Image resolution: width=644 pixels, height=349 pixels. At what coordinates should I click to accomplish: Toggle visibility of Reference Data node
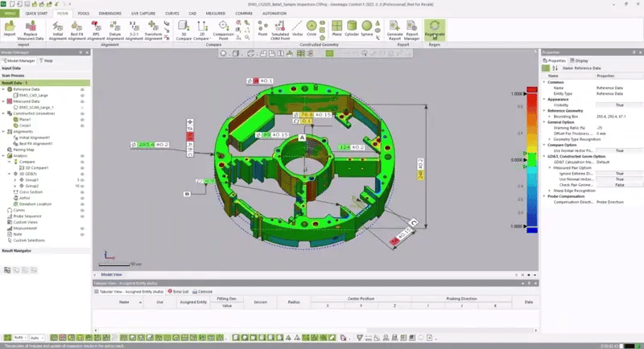click(83, 89)
